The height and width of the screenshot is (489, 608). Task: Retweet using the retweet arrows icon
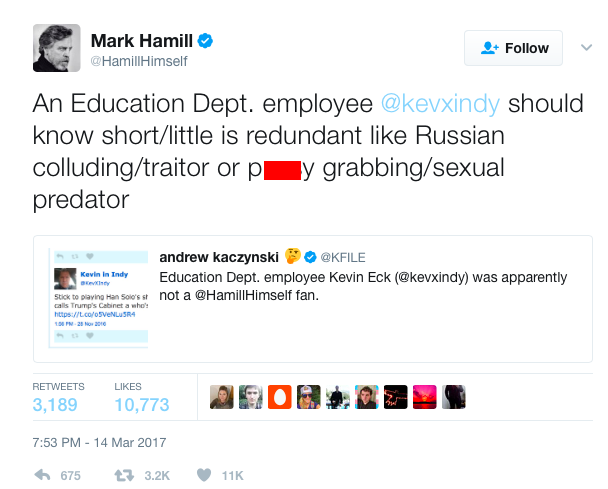[x=124, y=475]
